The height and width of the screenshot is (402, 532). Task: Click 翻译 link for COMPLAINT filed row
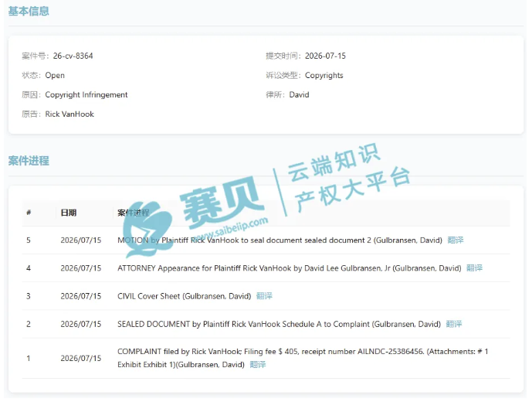coord(258,365)
